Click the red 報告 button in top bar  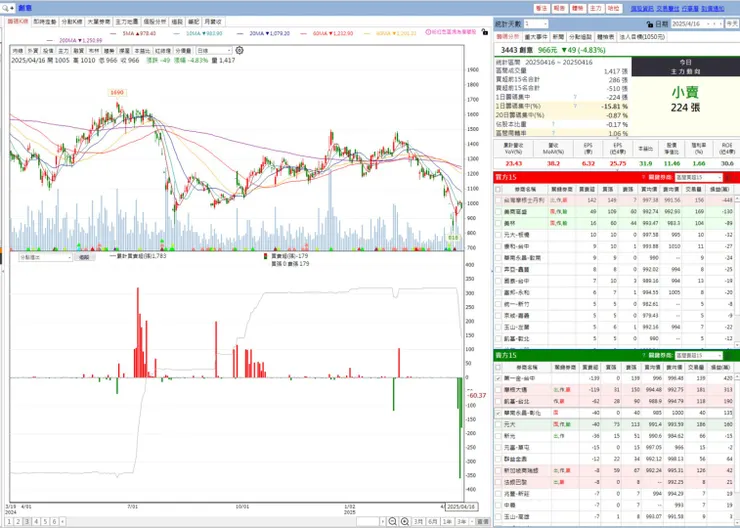pos(559,8)
